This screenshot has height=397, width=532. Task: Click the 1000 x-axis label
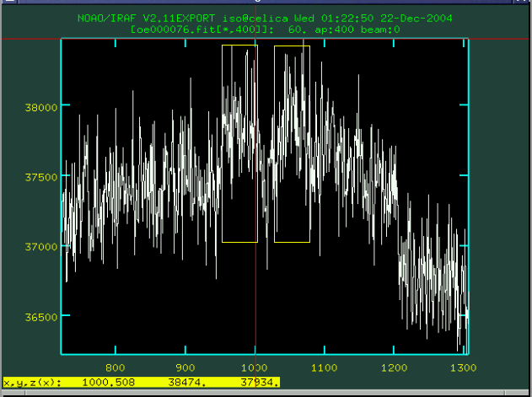[x=255, y=367]
